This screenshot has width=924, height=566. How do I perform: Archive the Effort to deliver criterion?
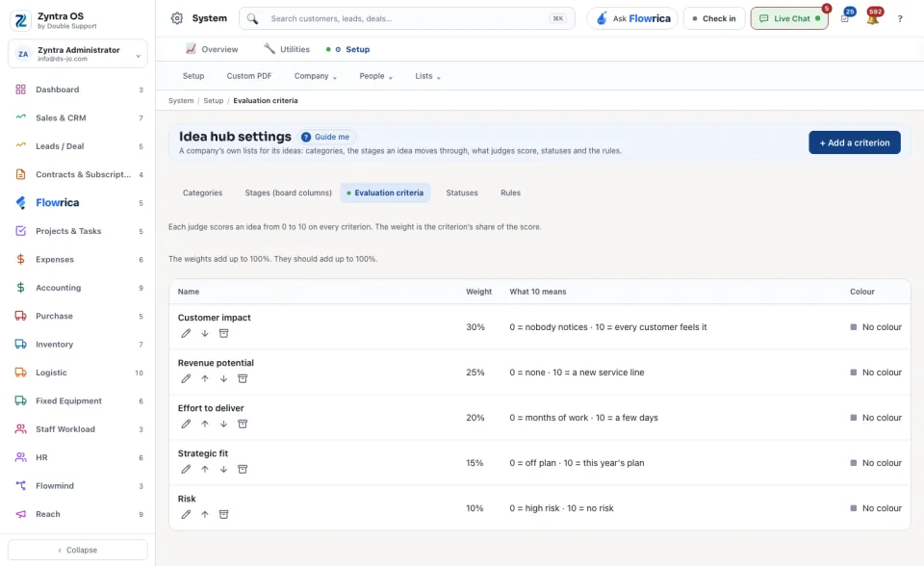pos(243,424)
